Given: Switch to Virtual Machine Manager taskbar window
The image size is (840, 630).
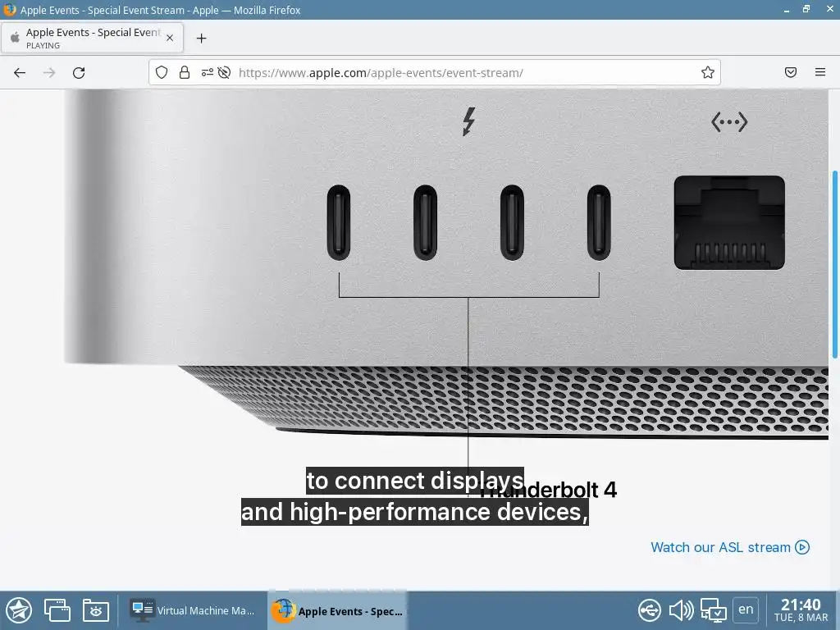Looking at the screenshot, I should pyautogui.click(x=193, y=610).
